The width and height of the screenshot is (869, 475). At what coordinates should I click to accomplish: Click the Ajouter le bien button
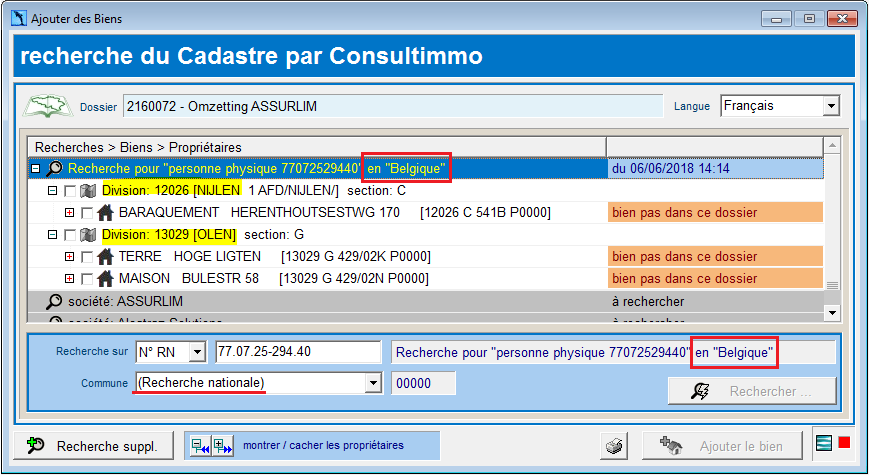722,446
